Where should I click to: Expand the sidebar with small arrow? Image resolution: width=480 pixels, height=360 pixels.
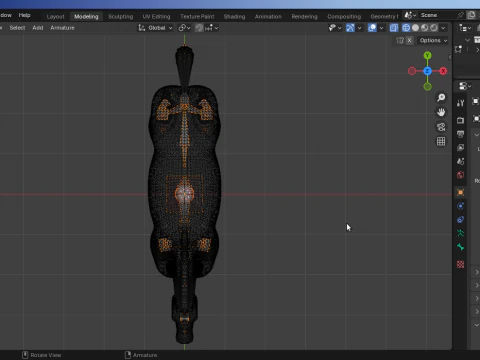[x=450, y=57]
